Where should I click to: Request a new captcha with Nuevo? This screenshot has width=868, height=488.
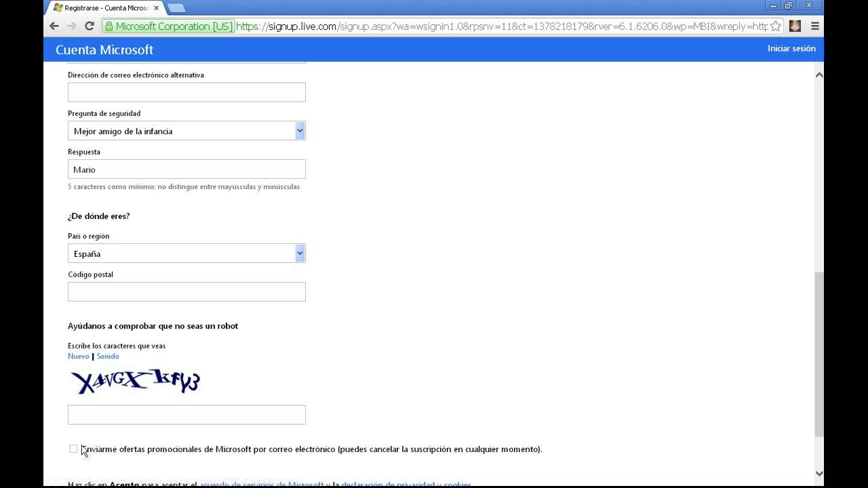[79, 356]
